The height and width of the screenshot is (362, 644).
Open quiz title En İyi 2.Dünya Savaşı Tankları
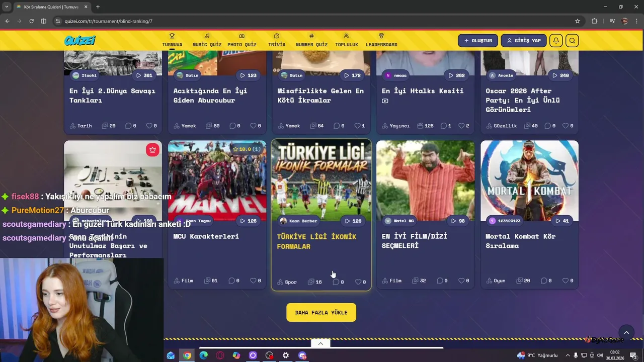[112, 96]
